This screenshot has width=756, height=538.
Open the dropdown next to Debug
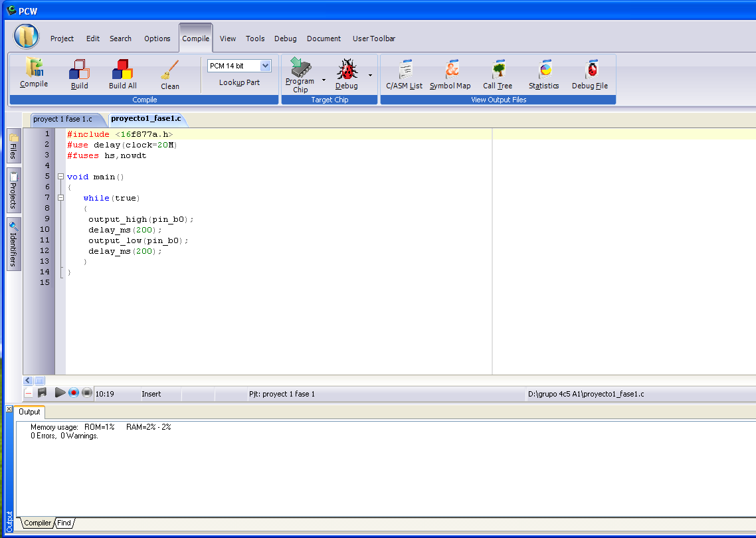pos(370,75)
